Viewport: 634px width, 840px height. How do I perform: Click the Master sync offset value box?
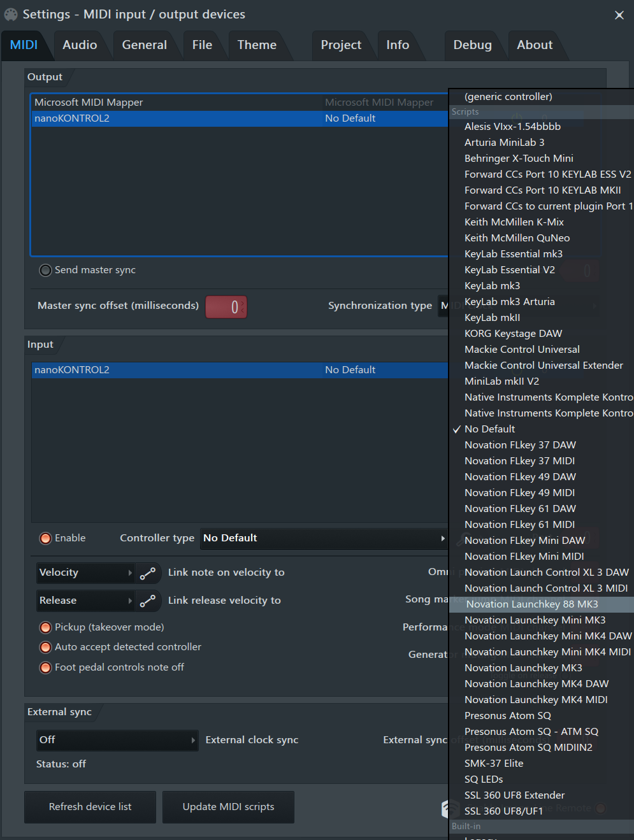point(226,307)
